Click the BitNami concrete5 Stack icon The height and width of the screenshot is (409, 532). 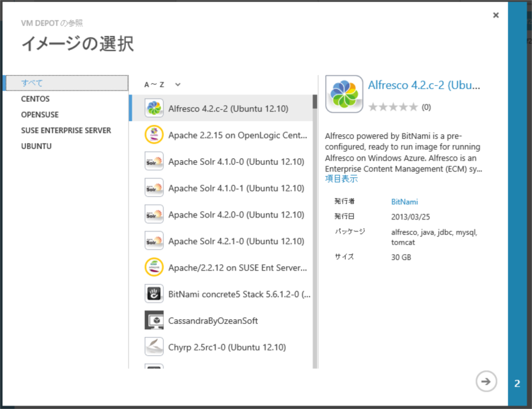click(154, 294)
